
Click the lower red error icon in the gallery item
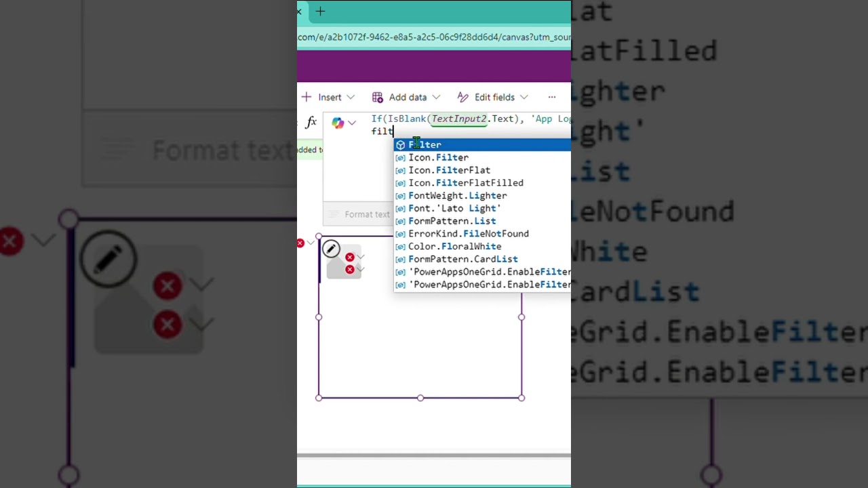point(349,269)
